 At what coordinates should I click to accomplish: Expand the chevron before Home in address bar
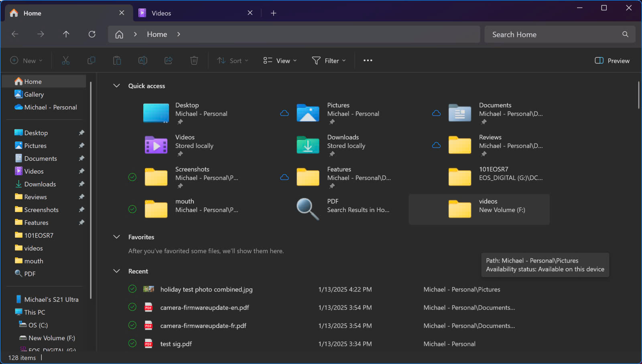point(135,34)
